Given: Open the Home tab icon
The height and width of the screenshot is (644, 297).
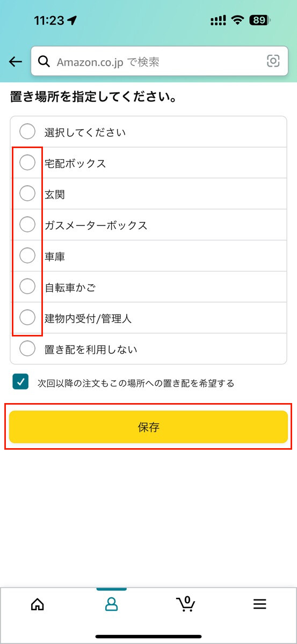Looking at the screenshot, I should pyautogui.click(x=38, y=604).
